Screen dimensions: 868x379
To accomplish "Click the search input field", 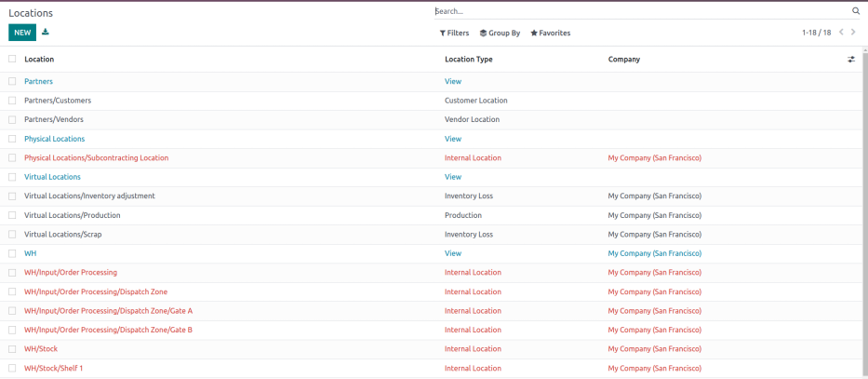I will [642, 11].
